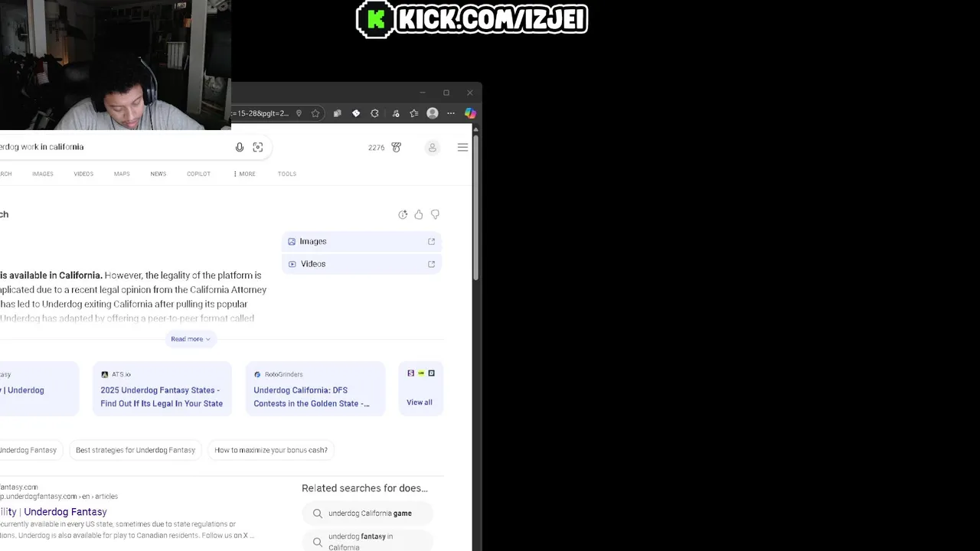Open Bing account sign-in avatar
The width and height of the screenshot is (980, 551).
[x=433, y=148]
